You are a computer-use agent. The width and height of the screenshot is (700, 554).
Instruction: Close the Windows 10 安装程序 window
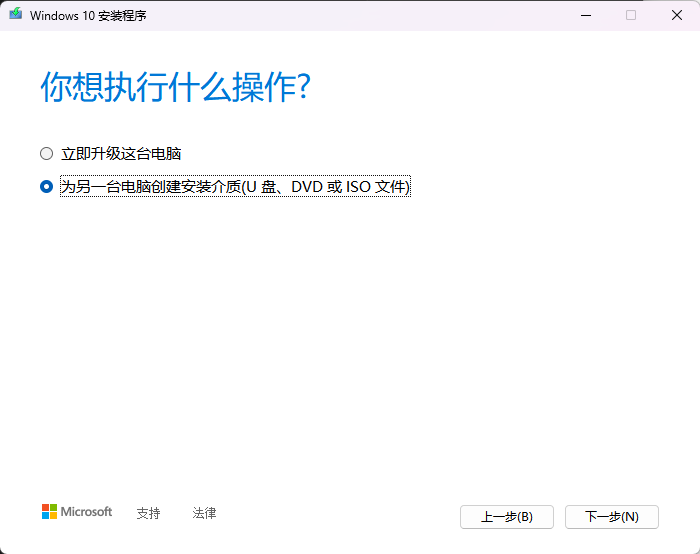tap(677, 15)
